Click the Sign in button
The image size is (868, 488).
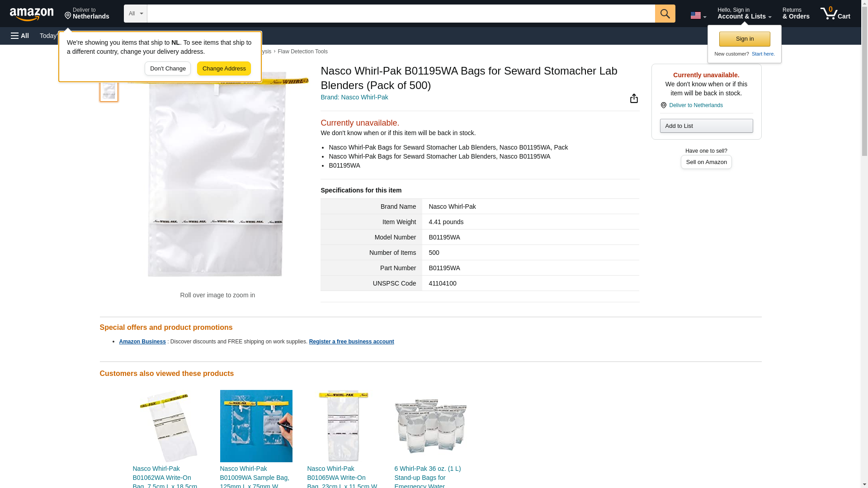745,39
